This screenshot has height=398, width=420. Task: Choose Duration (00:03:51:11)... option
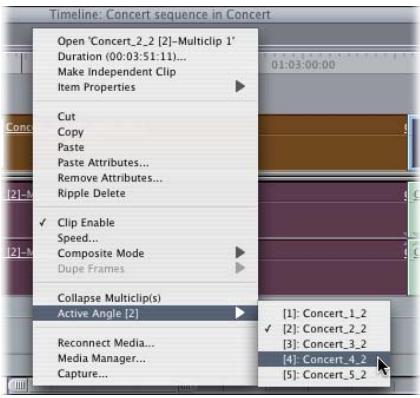(145, 57)
